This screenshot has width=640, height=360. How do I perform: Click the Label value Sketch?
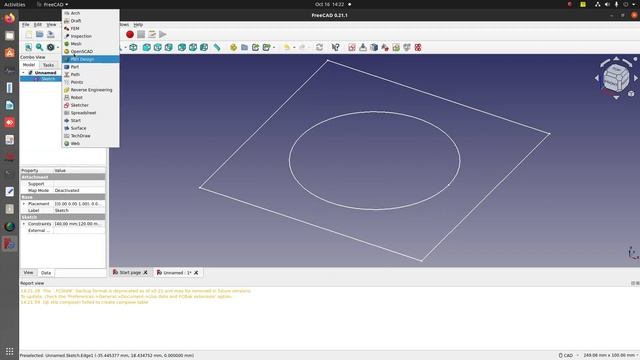[x=79, y=210]
